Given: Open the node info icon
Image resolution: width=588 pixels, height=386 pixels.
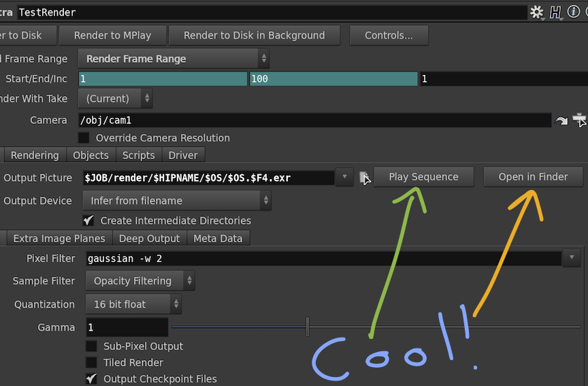Looking at the screenshot, I should (574, 12).
